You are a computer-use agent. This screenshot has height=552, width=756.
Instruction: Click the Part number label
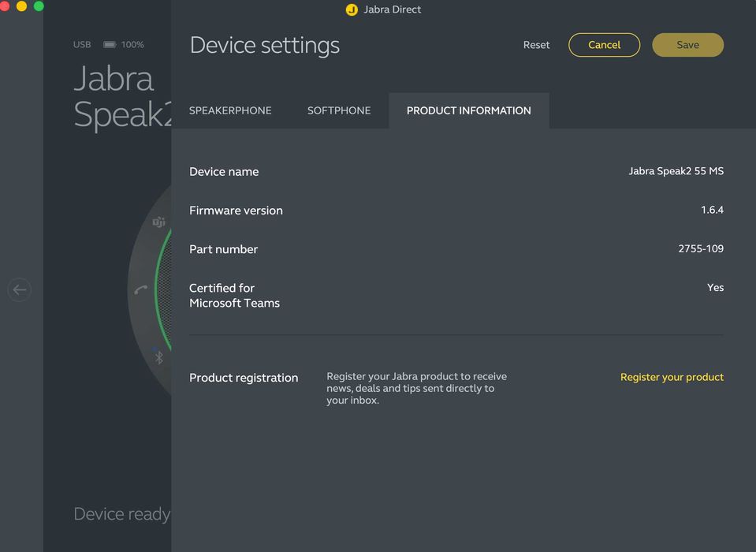pos(223,249)
